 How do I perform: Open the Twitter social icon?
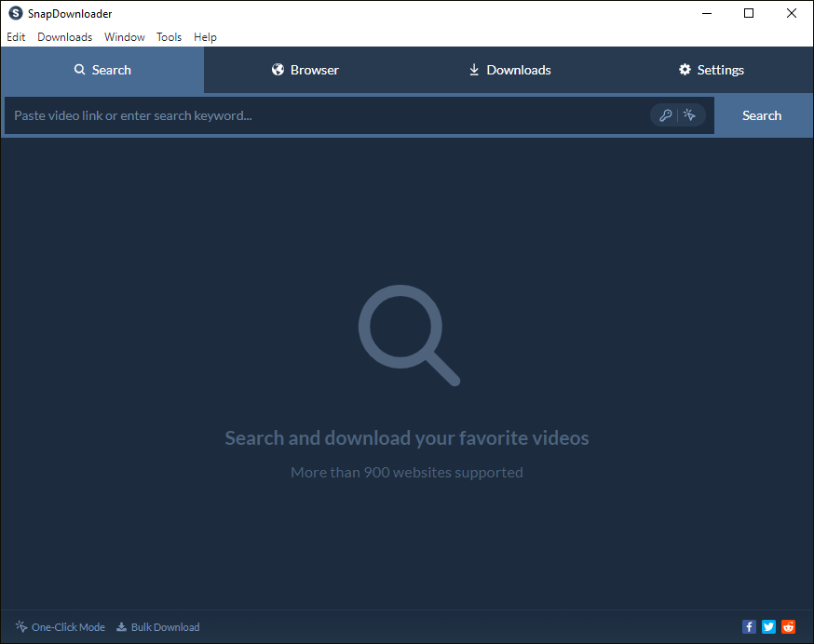(768, 627)
